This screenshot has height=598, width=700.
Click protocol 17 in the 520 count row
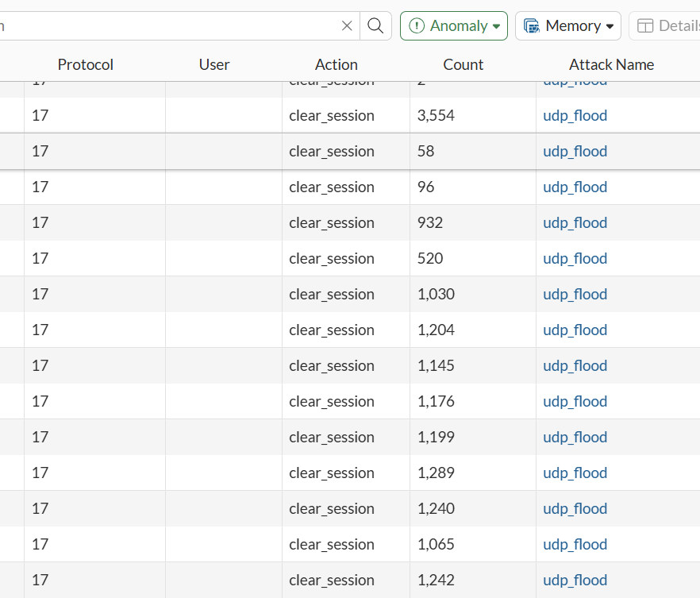tap(40, 259)
